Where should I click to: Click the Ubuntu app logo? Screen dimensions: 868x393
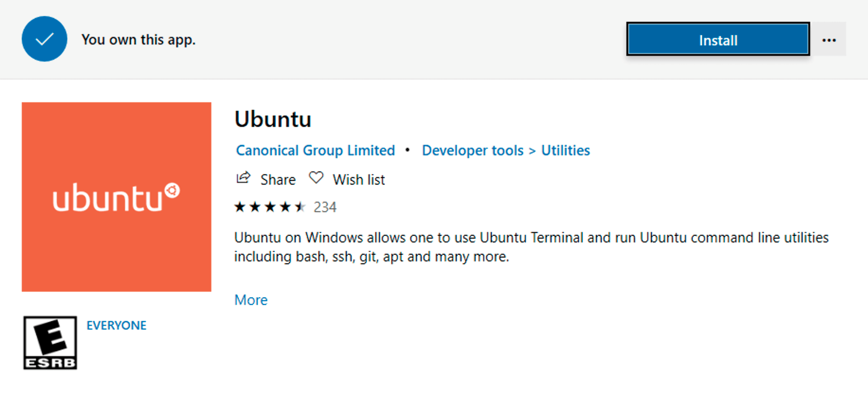(116, 196)
